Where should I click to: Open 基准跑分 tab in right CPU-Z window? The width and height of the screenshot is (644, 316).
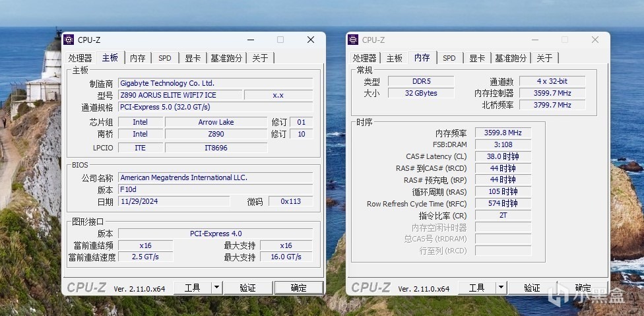[x=511, y=58]
